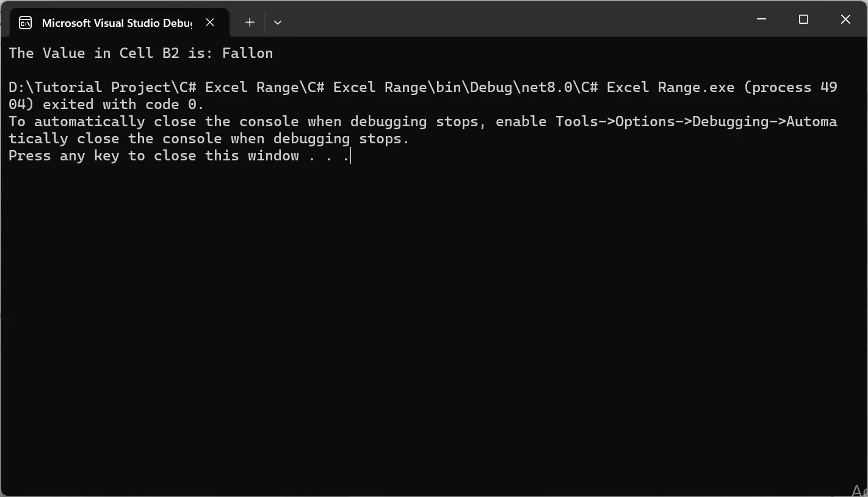Click the text cursor after the prompt dots
The width and height of the screenshot is (868, 497).
click(x=351, y=156)
